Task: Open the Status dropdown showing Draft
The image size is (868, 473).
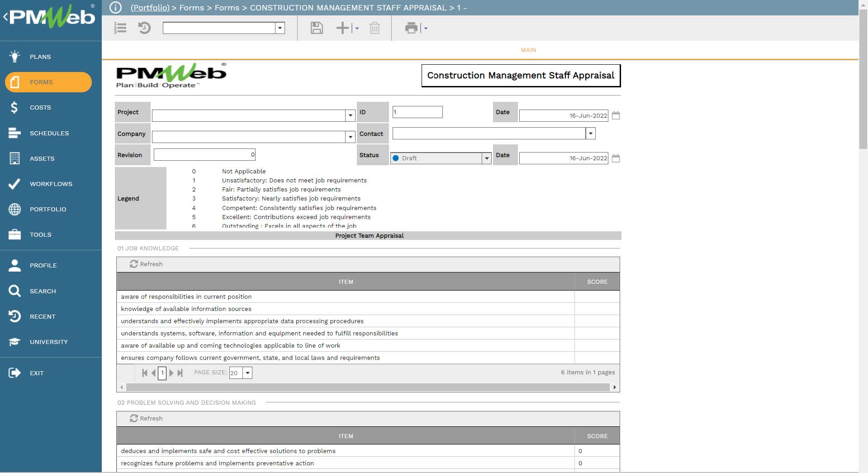Action: pyautogui.click(x=487, y=158)
